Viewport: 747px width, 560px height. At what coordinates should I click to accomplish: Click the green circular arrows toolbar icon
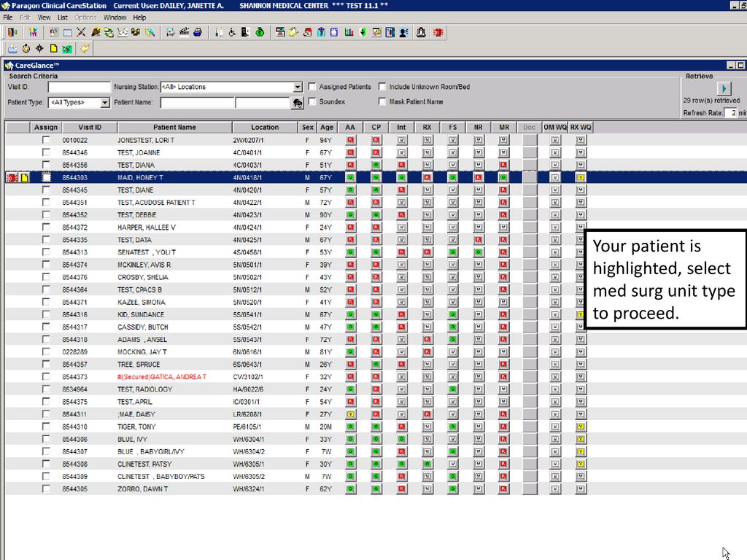coord(109,32)
